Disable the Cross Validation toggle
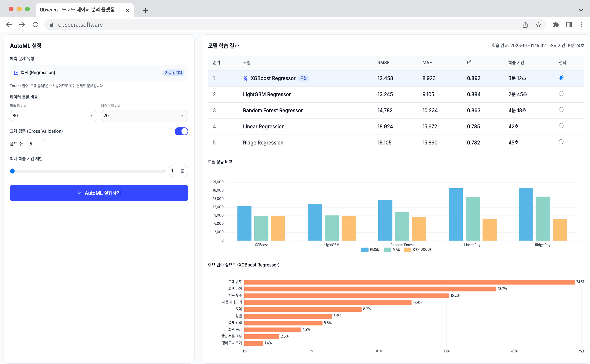 (181, 131)
